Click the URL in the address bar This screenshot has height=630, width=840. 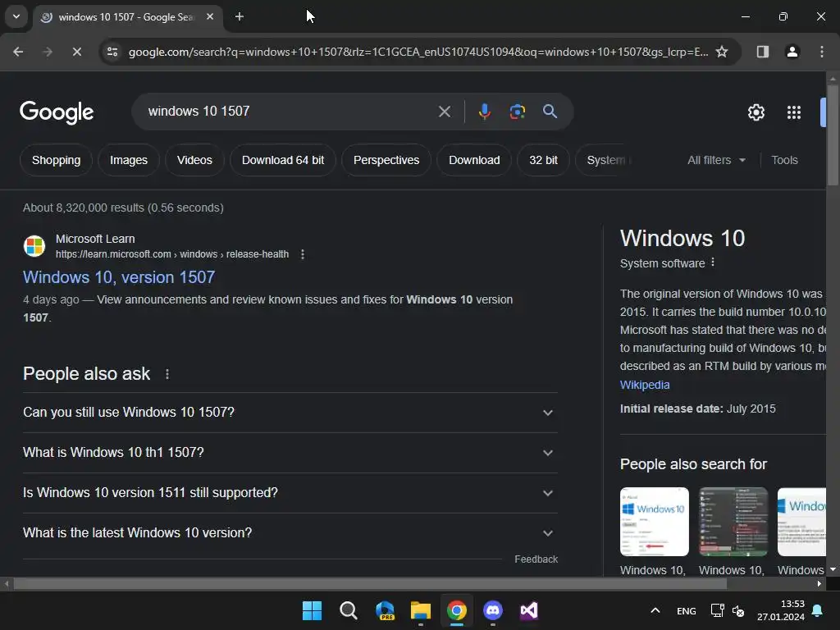pyautogui.click(x=418, y=52)
